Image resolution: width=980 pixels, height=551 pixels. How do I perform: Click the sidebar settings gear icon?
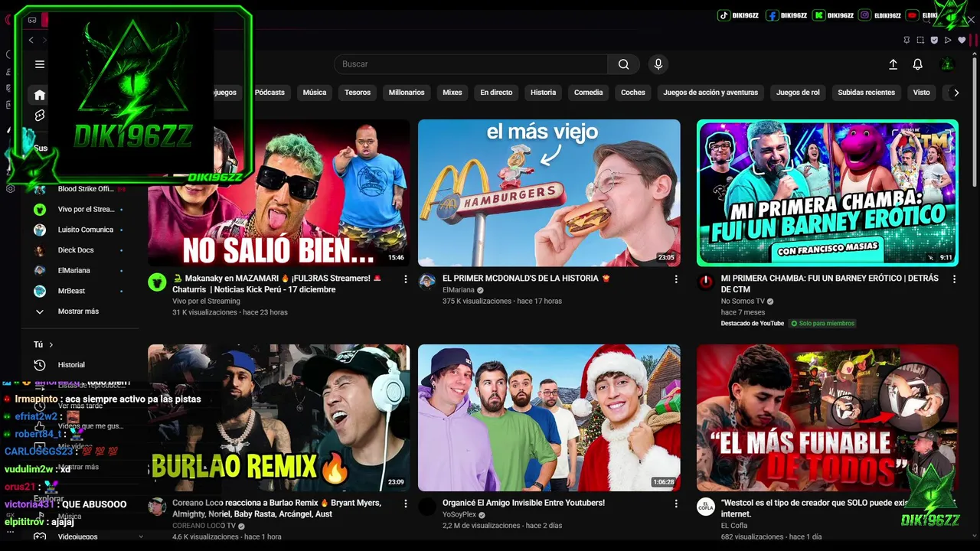tap(11, 188)
